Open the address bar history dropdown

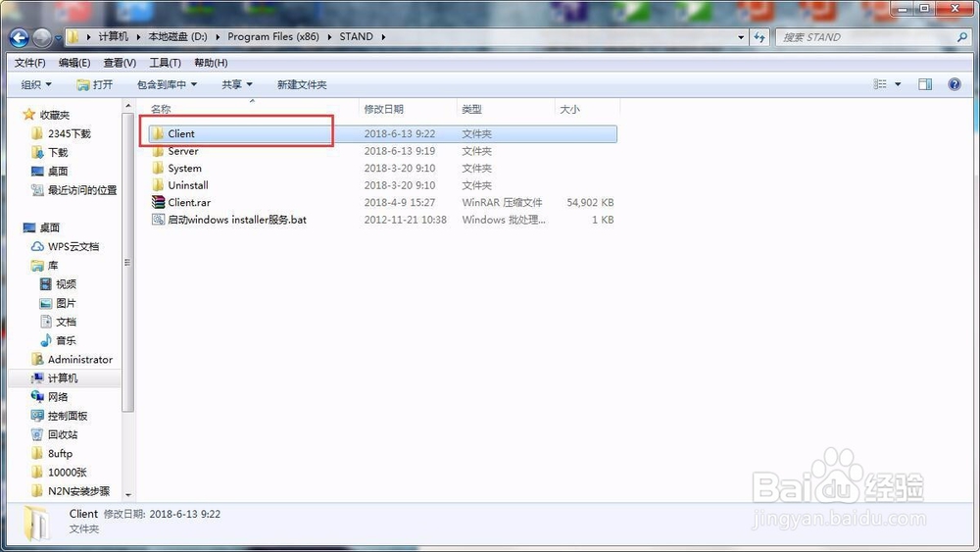(741, 37)
